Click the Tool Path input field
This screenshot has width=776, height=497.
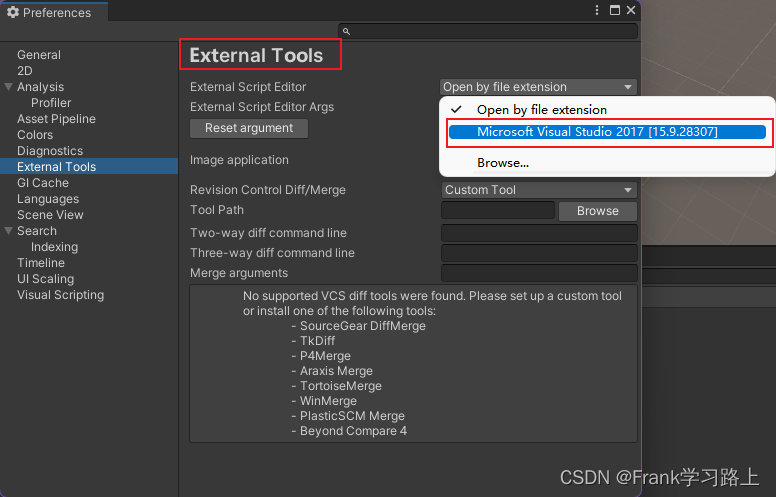[498, 210]
